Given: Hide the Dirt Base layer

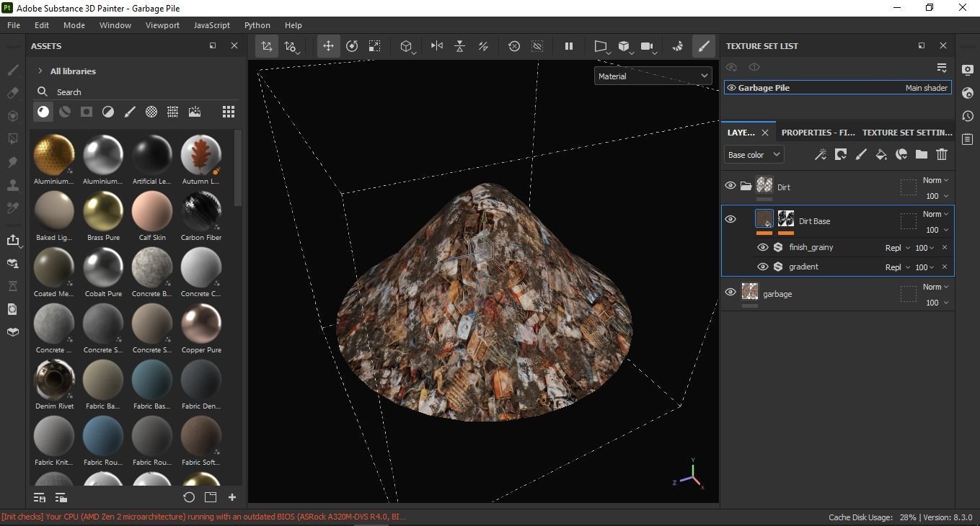Looking at the screenshot, I should [x=730, y=220].
